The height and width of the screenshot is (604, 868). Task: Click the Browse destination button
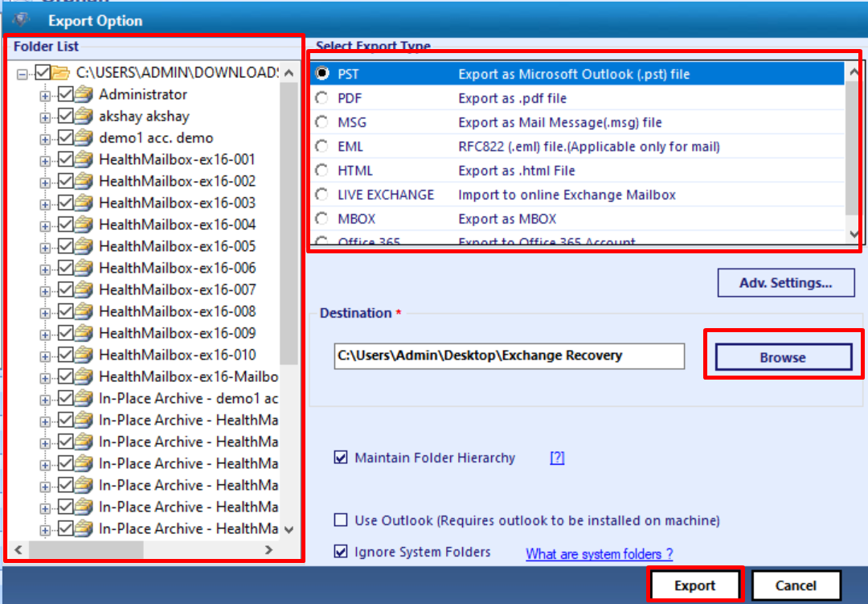pyautogui.click(x=783, y=357)
